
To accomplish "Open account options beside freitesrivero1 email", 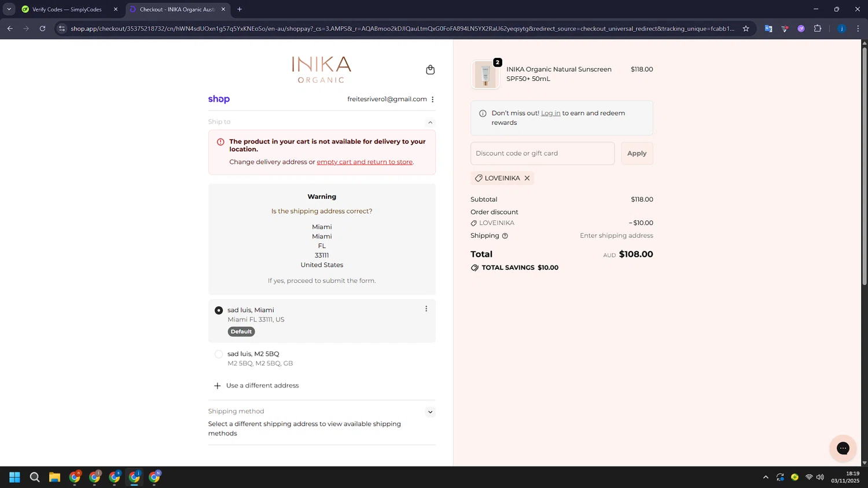I will 432,99.
